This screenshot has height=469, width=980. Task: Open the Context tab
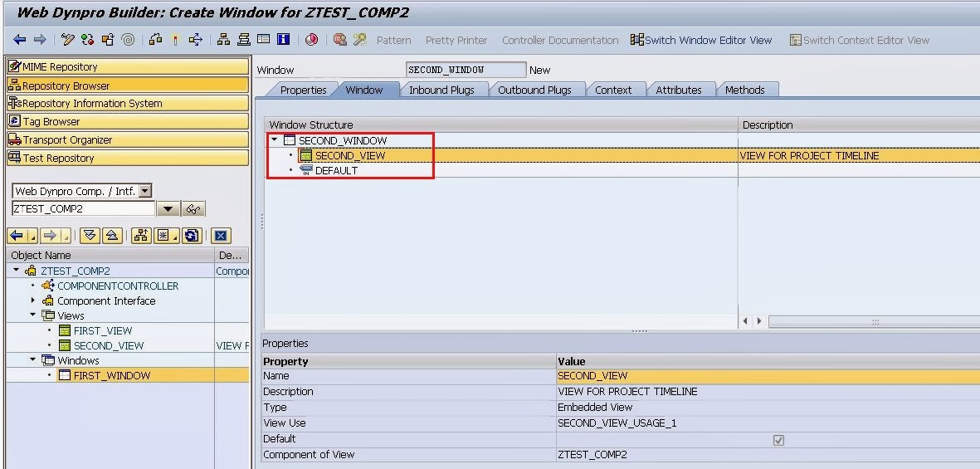(613, 90)
